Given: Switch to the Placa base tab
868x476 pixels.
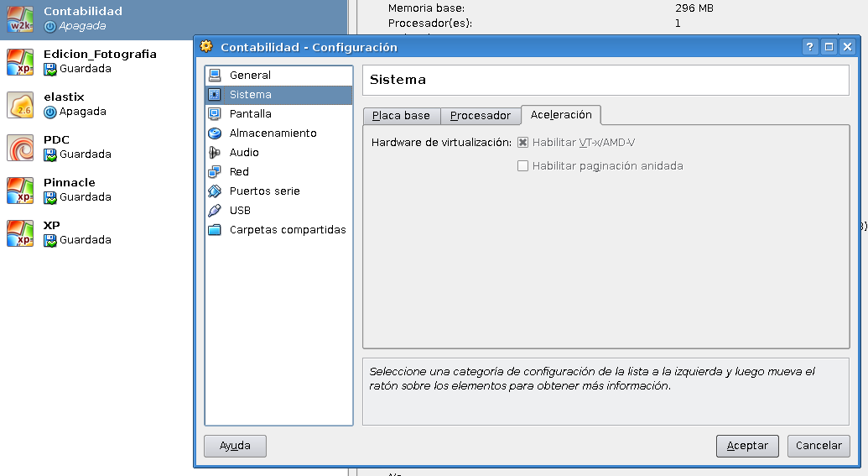Looking at the screenshot, I should pos(402,115).
